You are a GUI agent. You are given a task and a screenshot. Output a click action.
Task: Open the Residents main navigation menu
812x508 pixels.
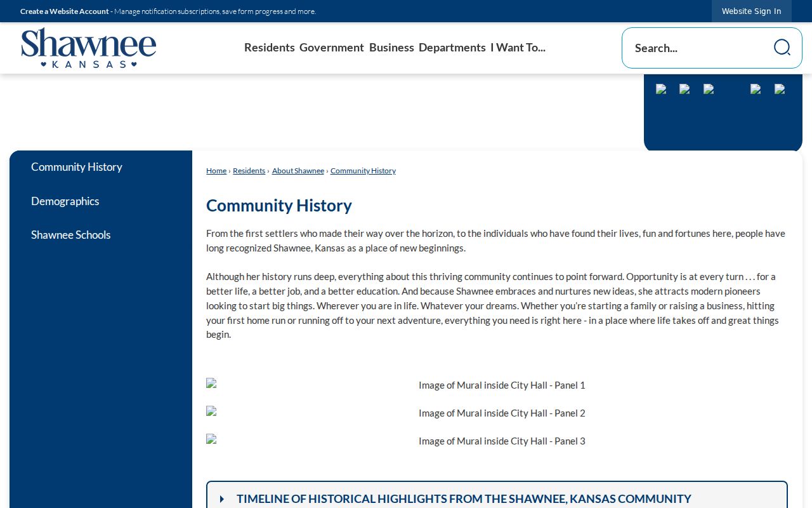pos(270,48)
